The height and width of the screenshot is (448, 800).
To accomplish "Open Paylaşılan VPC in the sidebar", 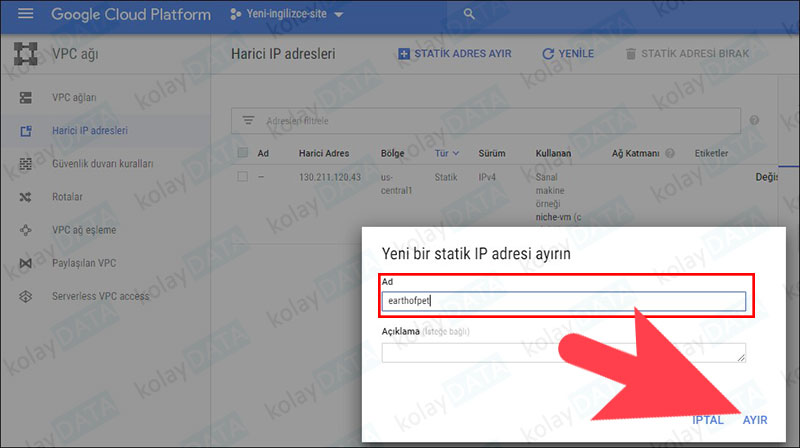I will (x=84, y=263).
